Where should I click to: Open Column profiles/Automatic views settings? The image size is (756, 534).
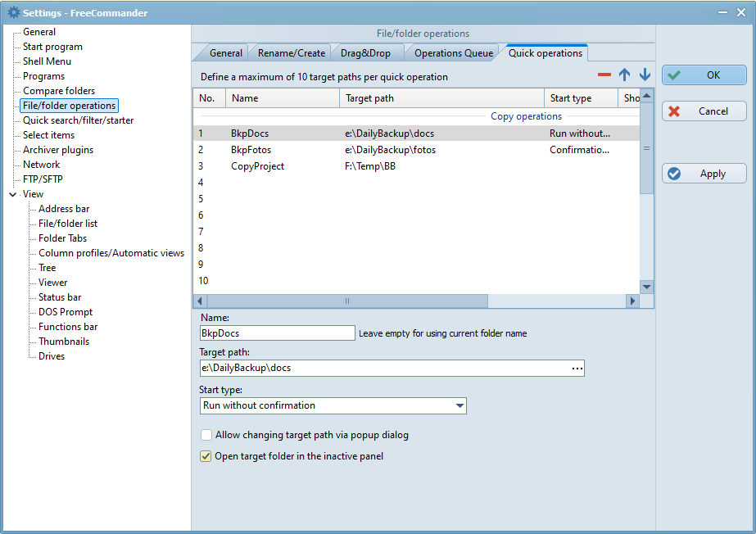(111, 253)
